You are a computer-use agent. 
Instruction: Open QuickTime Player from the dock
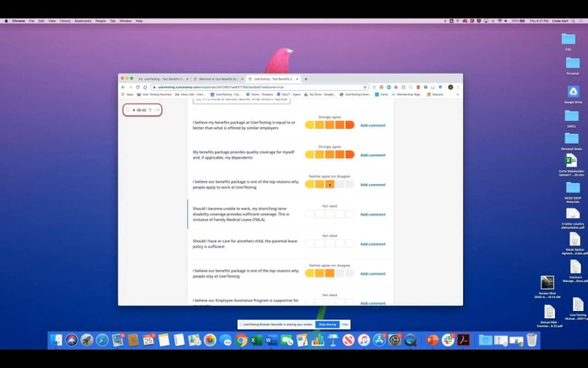pyautogui.click(x=410, y=340)
